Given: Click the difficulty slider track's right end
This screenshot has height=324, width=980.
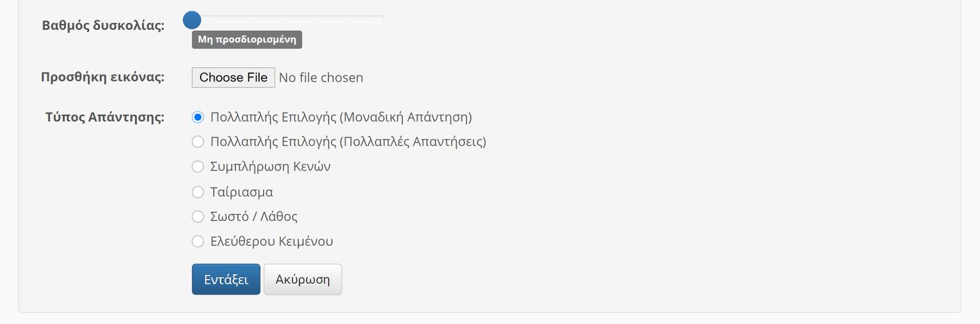Looking at the screenshot, I should pyautogui.click(x=380, y=20).
